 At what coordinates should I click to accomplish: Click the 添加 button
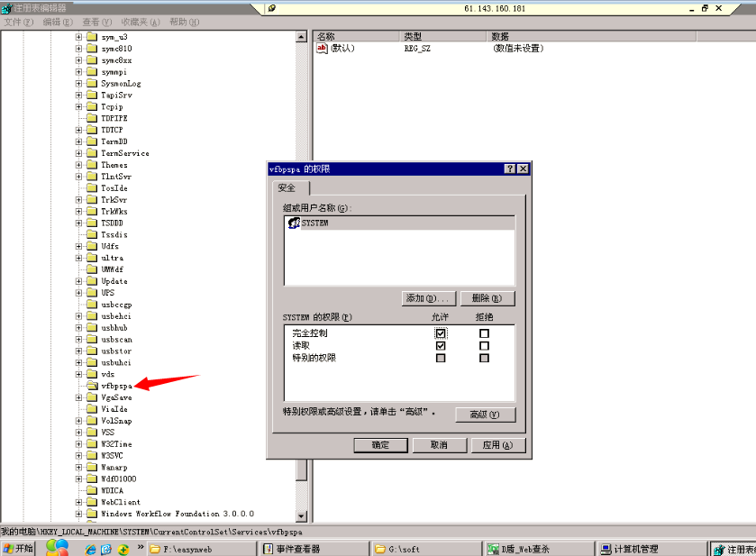tap(429, 298)
